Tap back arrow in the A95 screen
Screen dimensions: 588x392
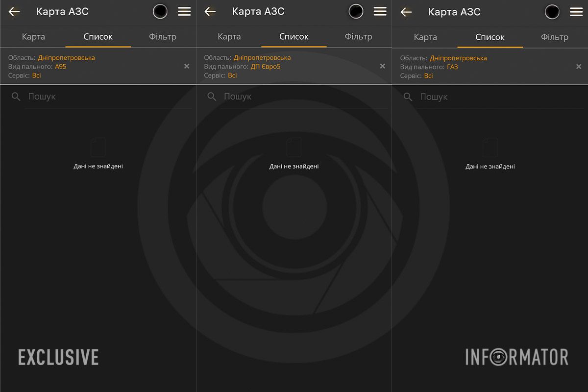(x=14, y=12)
